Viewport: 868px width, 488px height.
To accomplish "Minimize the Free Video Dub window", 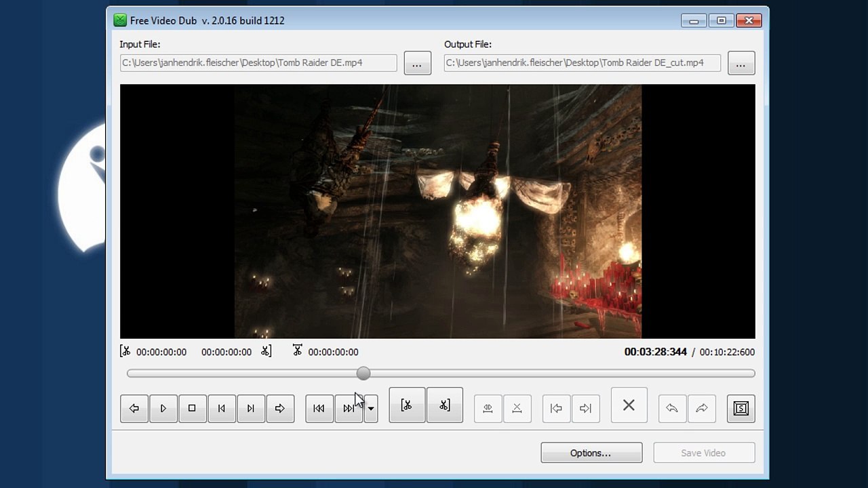I will click(694, 21).
